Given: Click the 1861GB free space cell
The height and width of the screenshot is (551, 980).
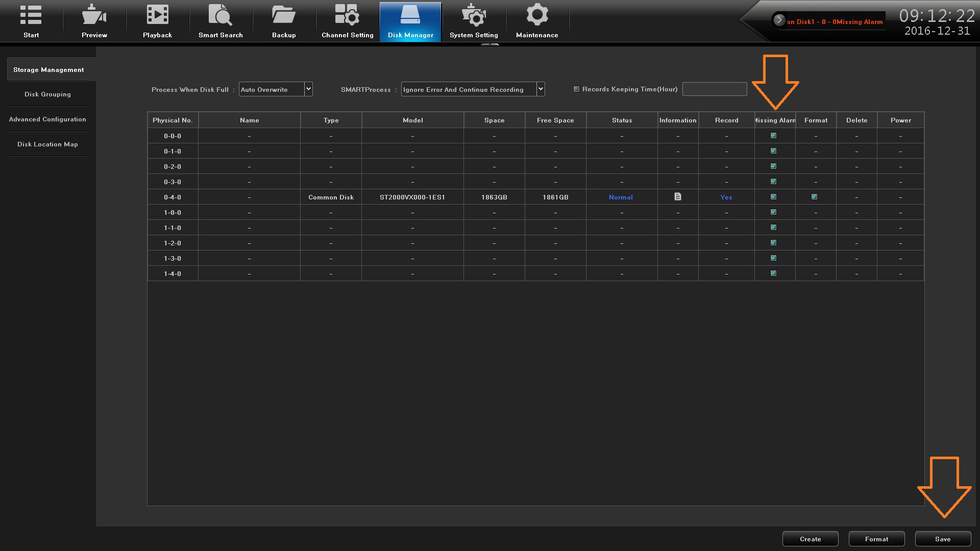Looking at the screenshot, I should pyautogui.click(x=555, y=197).
